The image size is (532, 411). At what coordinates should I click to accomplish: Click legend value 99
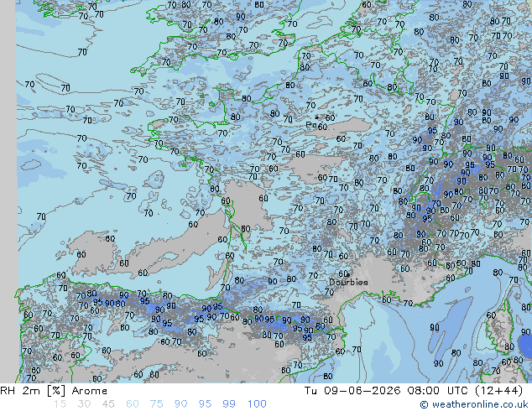click(x=229, y=404)
